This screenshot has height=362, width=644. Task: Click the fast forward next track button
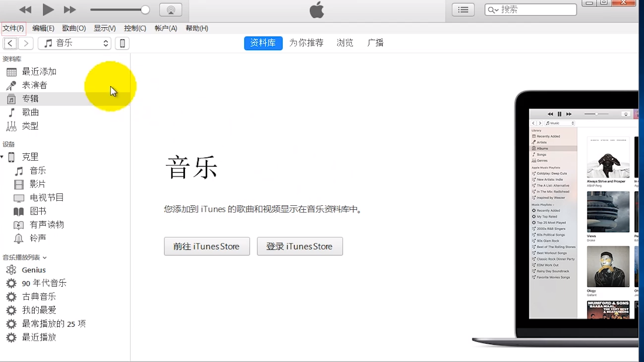[x=70, y=10]
